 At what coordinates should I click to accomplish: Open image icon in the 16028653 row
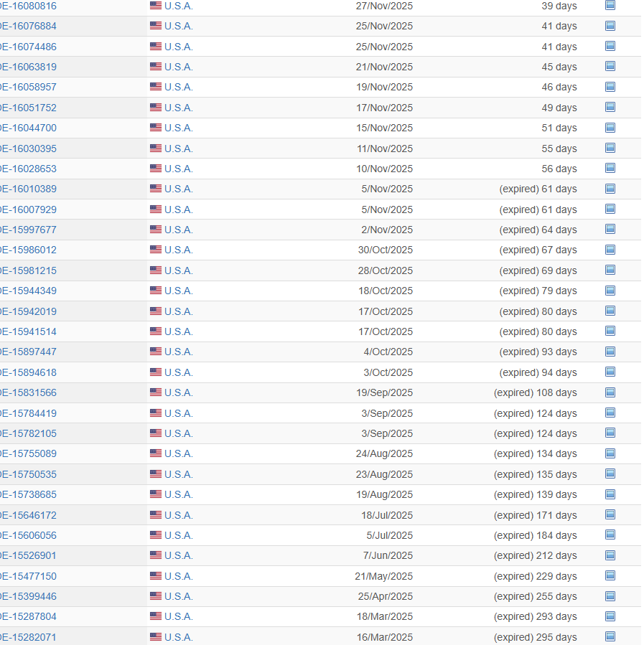pos(610,168)
